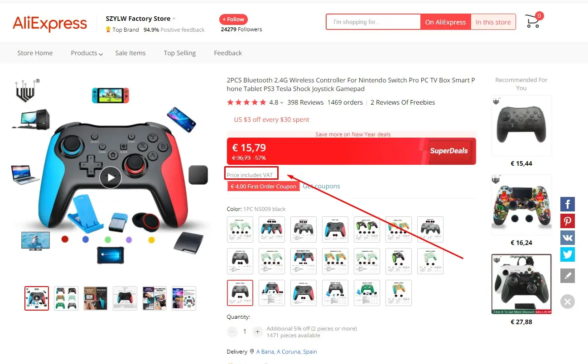The image size is (588, 364).
Task: Expand the 4.8 rating breakdown
Action: click(x=276, y=102)
